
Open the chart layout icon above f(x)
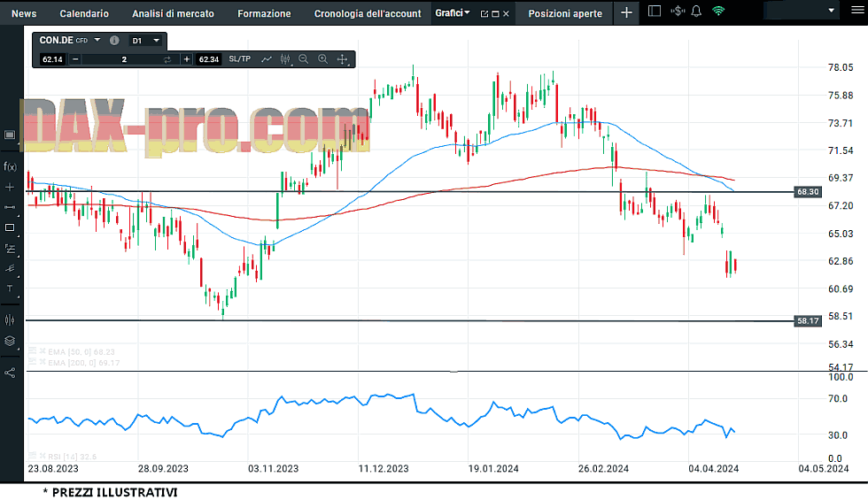(x=10, y=135)
